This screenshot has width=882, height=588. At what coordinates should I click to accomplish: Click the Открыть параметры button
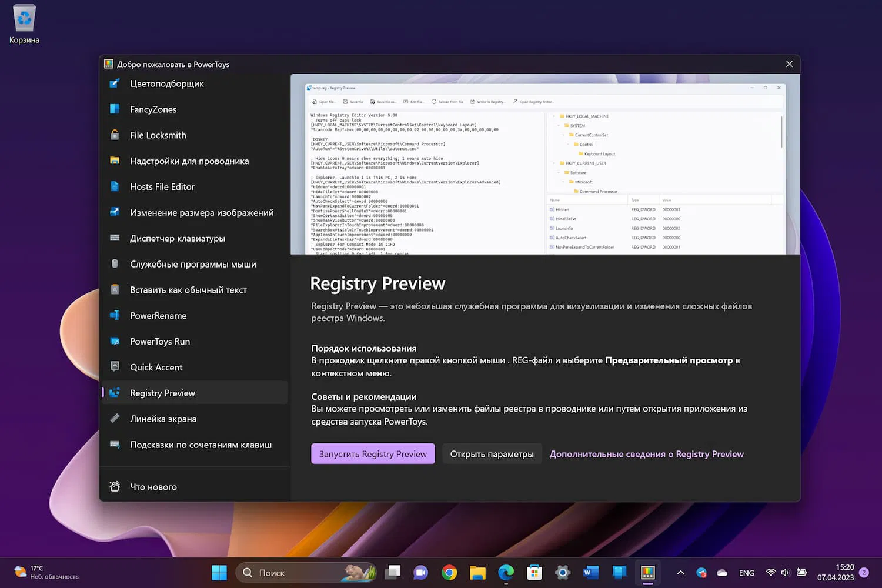click(492, 454)
